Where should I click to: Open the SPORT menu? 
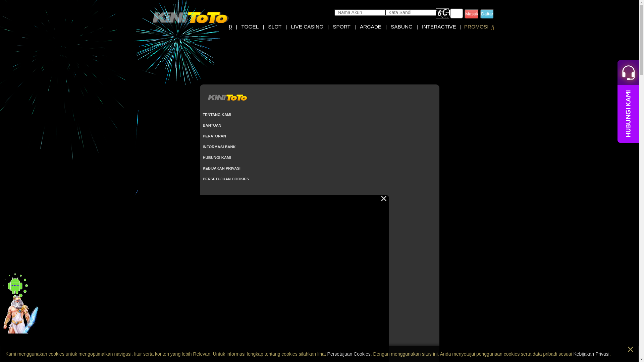click(x=341, y=27)
